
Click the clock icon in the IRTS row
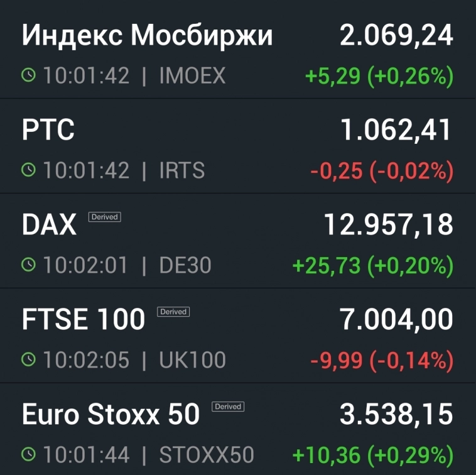(x=29, y=170)
